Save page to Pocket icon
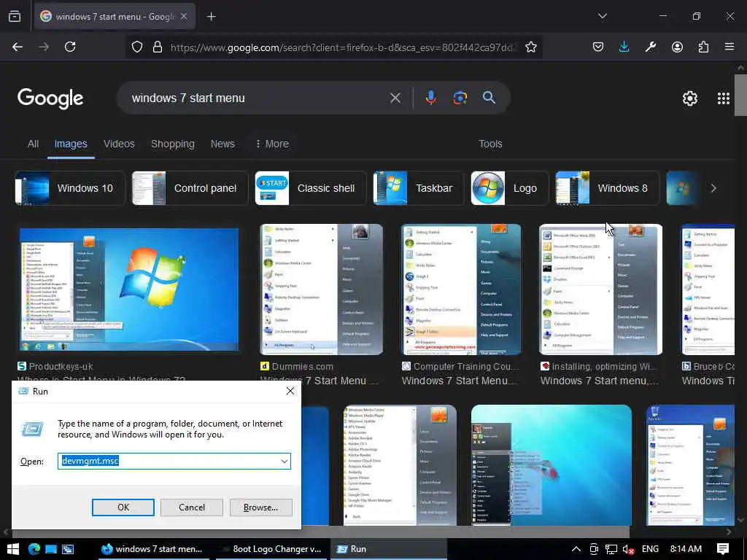This screenshot has height=560, width=747. pos(598,47)
